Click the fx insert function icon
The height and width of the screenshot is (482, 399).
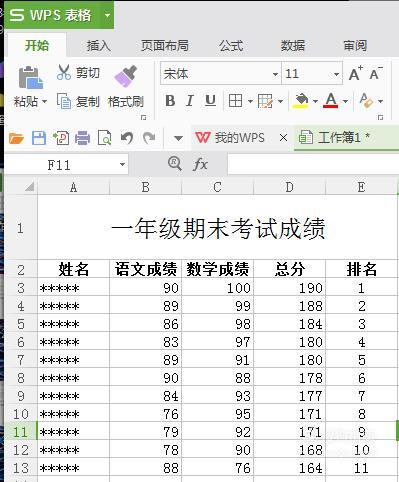tap(200, 164)
